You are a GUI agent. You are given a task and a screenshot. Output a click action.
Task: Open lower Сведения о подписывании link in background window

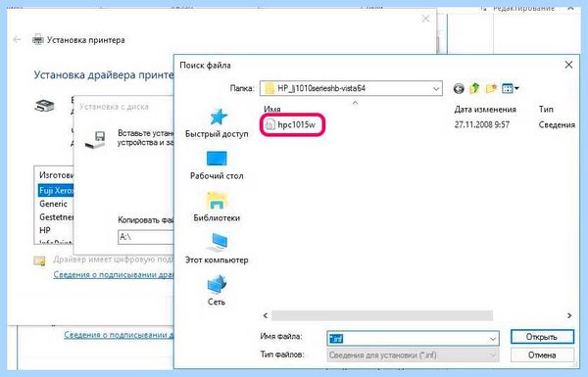[x=119, y=335]
